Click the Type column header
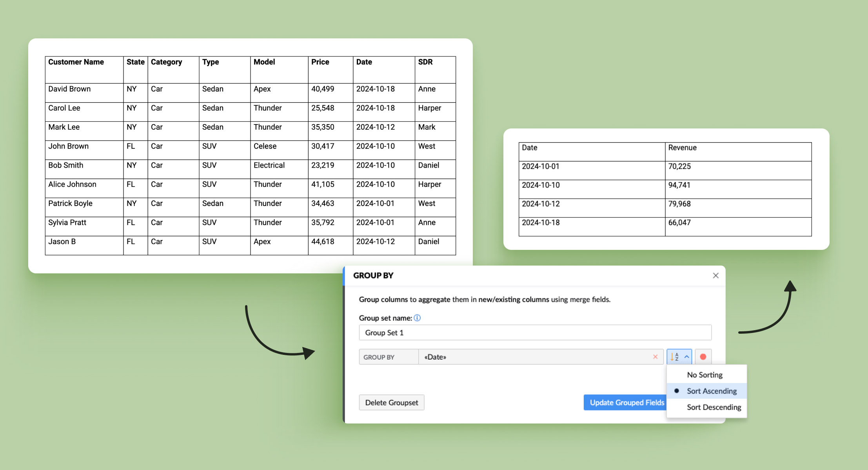The height and width of the screenshot is (470, 868). pos(225,70)
